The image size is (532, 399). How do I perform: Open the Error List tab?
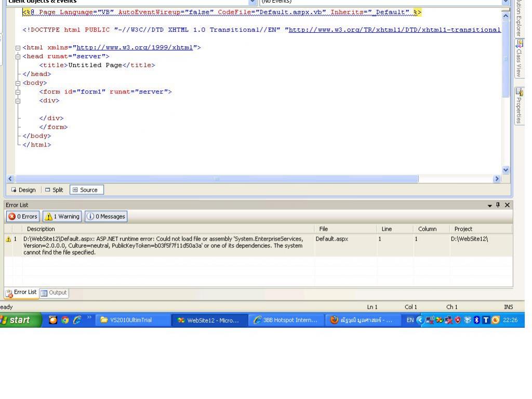coord(21,292)
